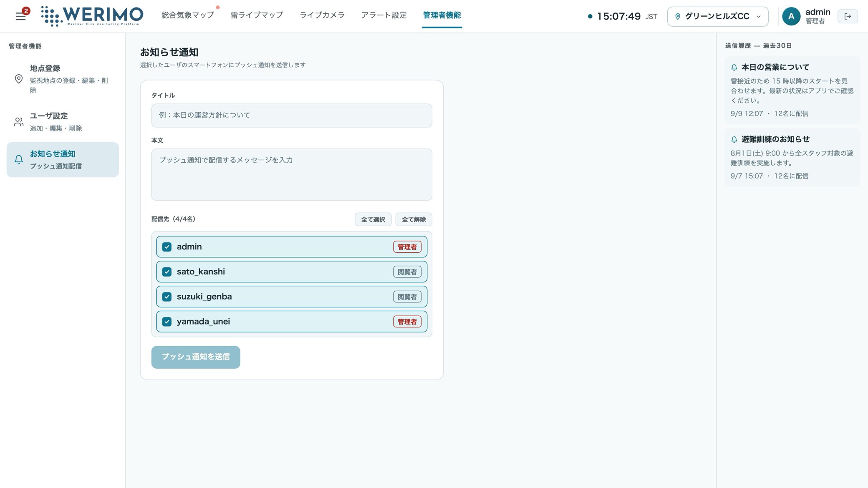Open アラート設定 tab
868x488 pixels.
[384, 15]
